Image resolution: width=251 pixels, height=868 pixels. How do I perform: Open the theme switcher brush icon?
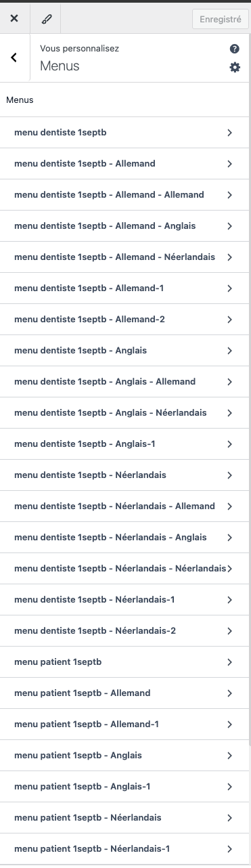tap(45, 19)
